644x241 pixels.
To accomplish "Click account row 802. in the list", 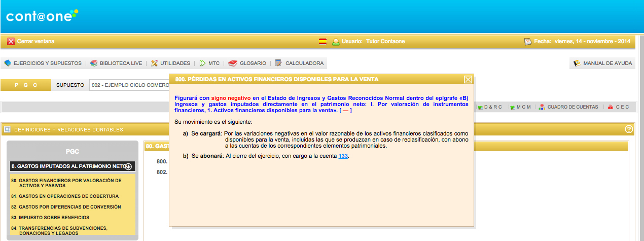I will pos(162,171).
